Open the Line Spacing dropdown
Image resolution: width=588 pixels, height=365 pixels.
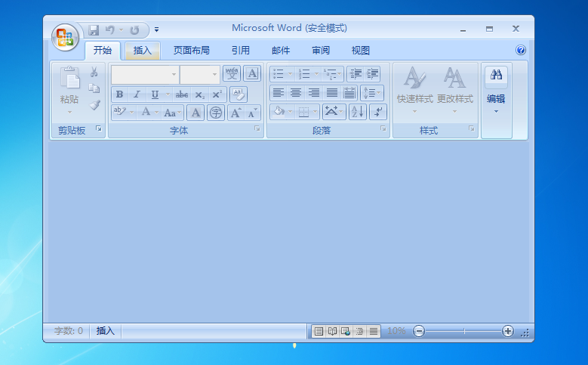pyautogui.click(x=372, y=92)
